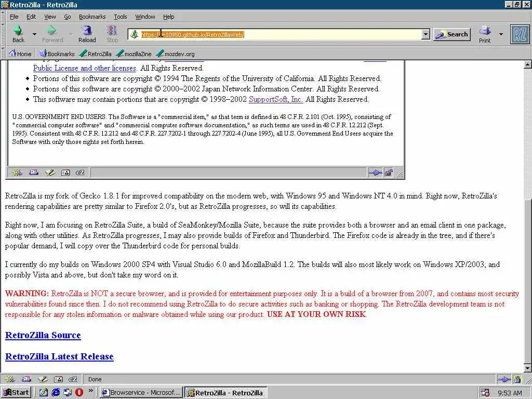Open the Edit menu
The width and height of the screenshot is (532, 399).
[31, 17]
